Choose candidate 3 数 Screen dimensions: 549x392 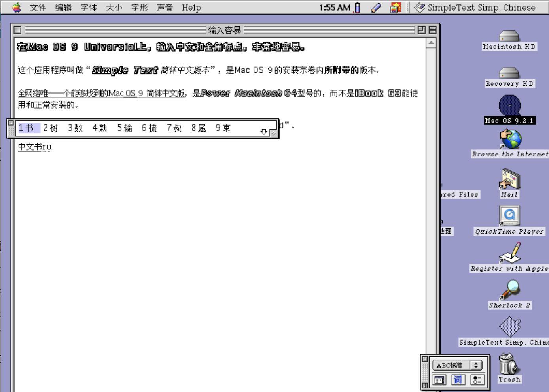[75, 128]
